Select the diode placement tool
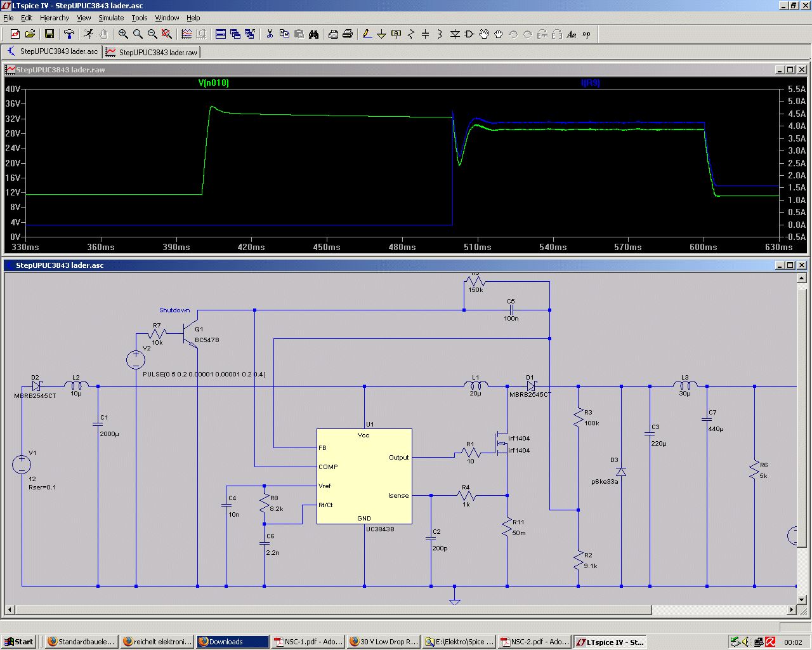The height and width of the screenshot is (650, 812). [455, 34]
